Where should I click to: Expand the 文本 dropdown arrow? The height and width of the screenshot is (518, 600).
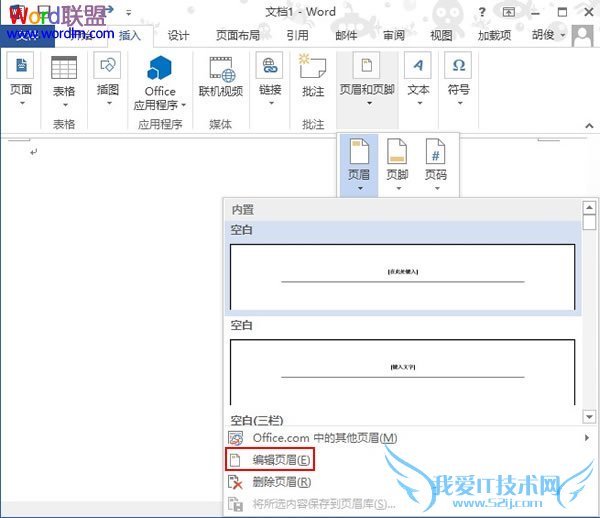[x=420, y=103]
